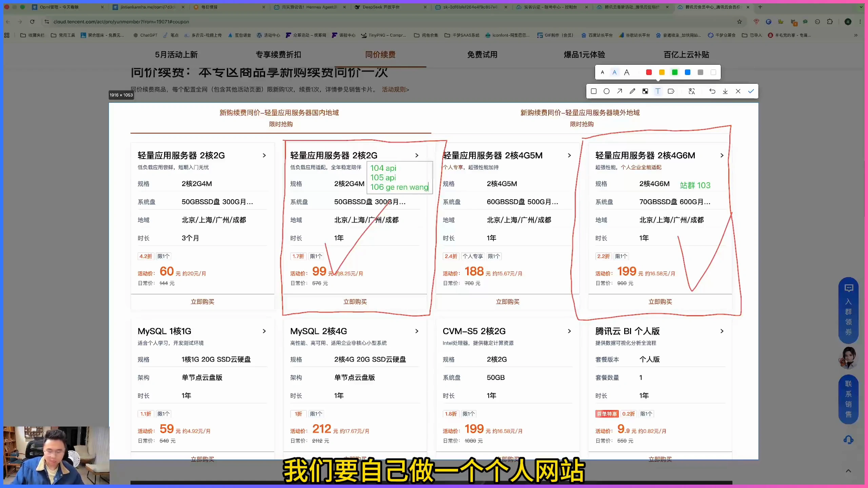The width and height of the screenshot is (868, 488).
Task: Open the 活动规则 link
Action: [395, 89]
